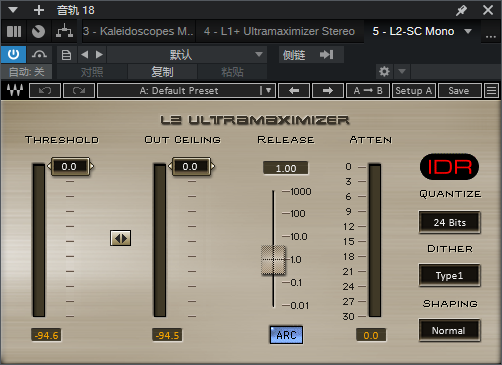Change the Shaping Normal selector

[449, 330]
